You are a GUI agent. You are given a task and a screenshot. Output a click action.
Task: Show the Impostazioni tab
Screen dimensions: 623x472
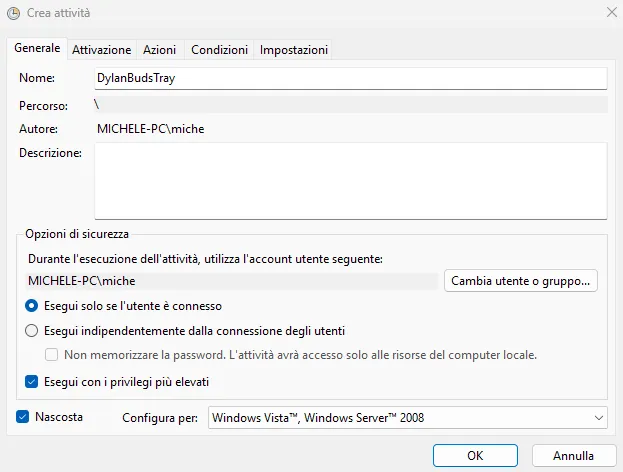[x=294, y=50]
